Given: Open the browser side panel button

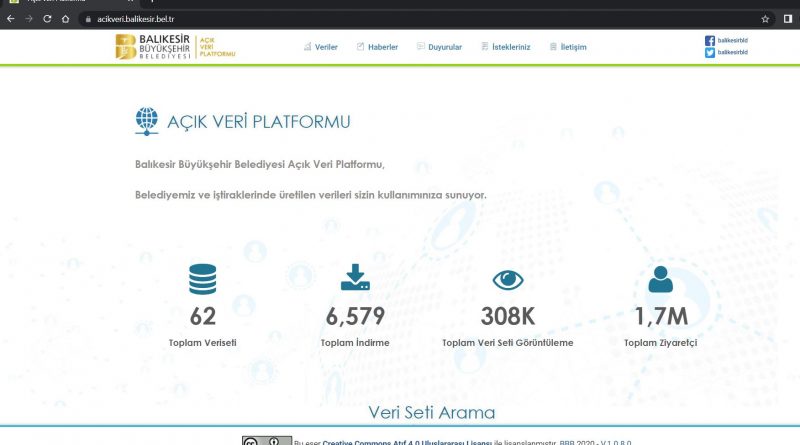Looking at the screenshot, I should 787,18.
